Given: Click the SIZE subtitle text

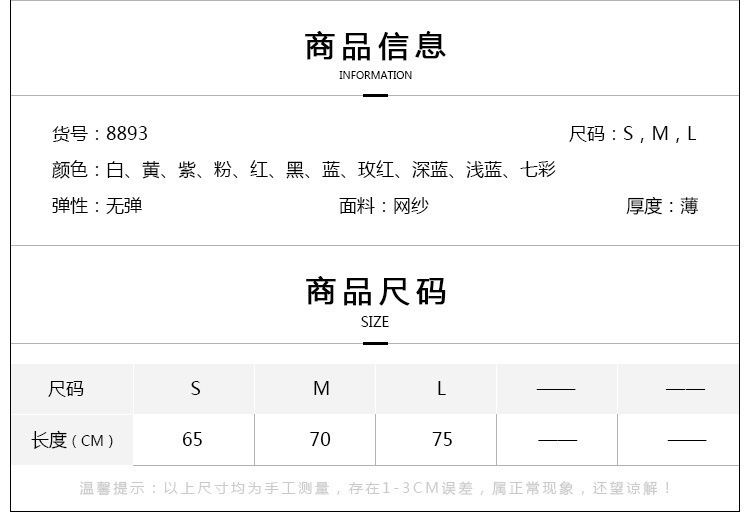Looking at the screenshot, I should point(375,322).
